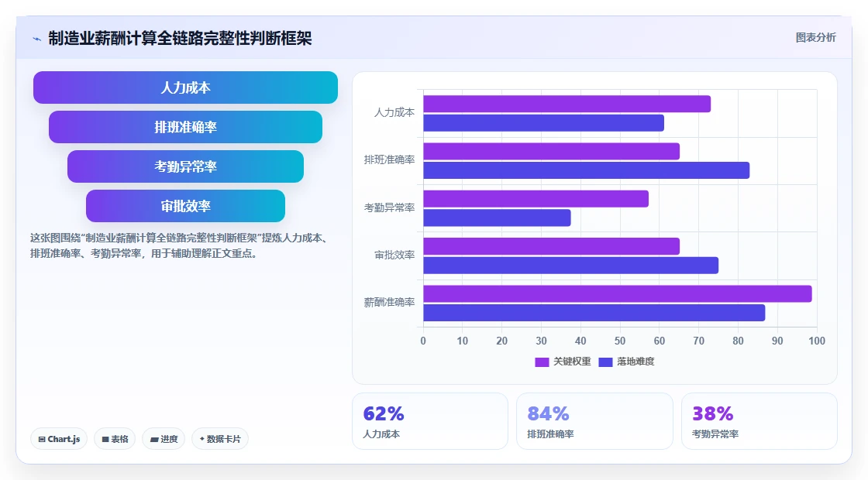868x480 pixels.
Task: Click the 62% value text
Action: [383, 413]
